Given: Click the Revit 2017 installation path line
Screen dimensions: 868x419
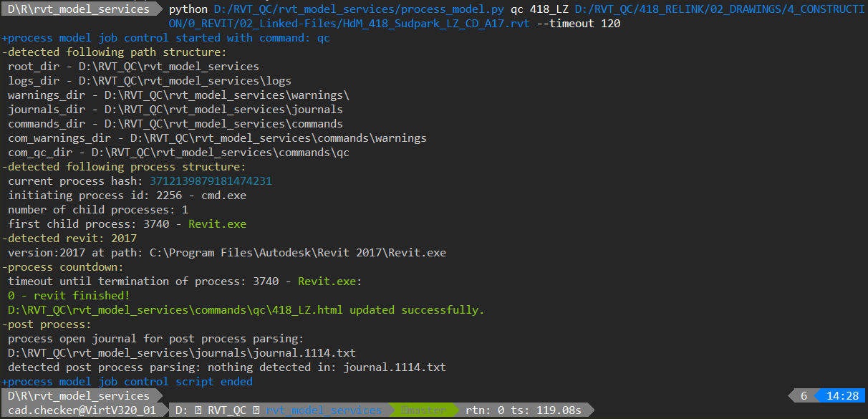Looking at the screenshot, I should coord(227,253).
